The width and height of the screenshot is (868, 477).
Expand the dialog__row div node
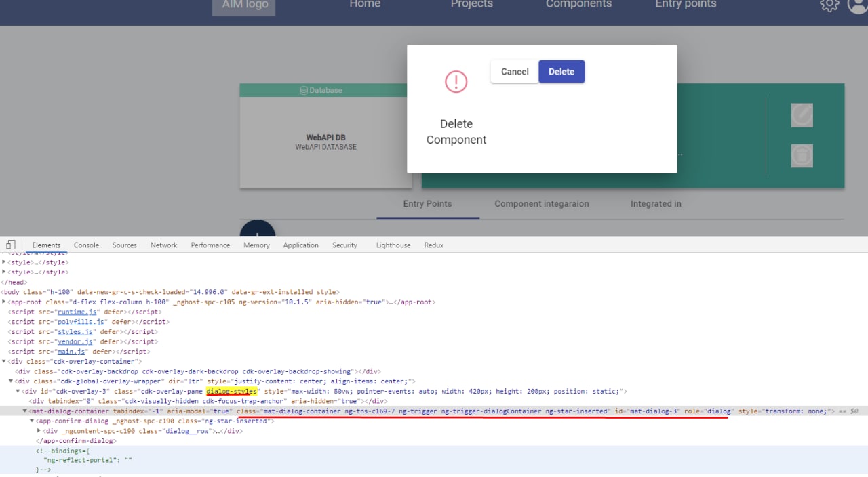39,431
